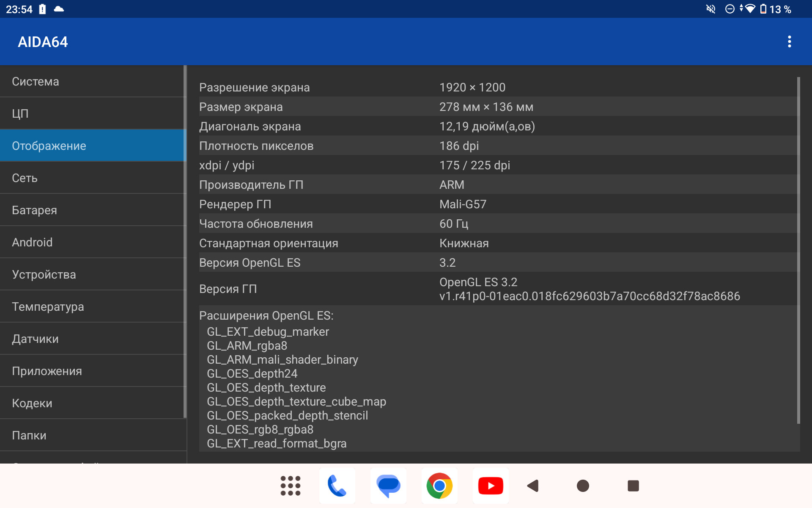Open the three-dot overflow menu
Viewport: 812px width, 508px height.
pos(789,41)
